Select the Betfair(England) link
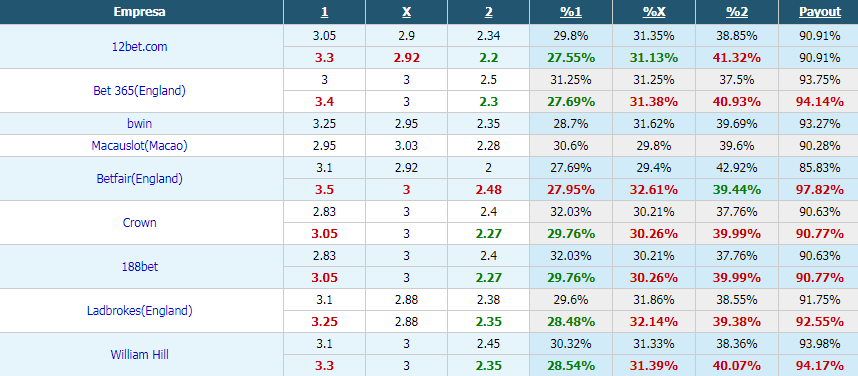Image resolution: width=858 pixels, height=376 pixels. click(x=140, y=178)
